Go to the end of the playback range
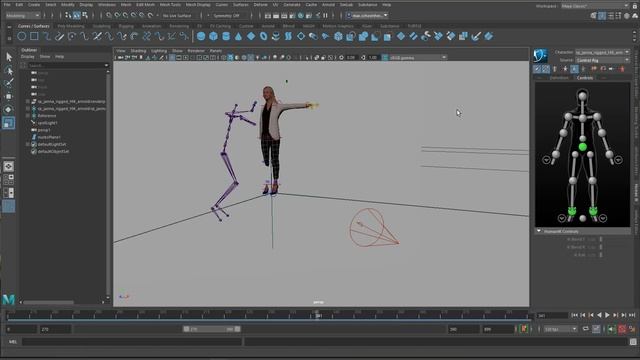This screenshot has width=640, height=360. [632, 315]
